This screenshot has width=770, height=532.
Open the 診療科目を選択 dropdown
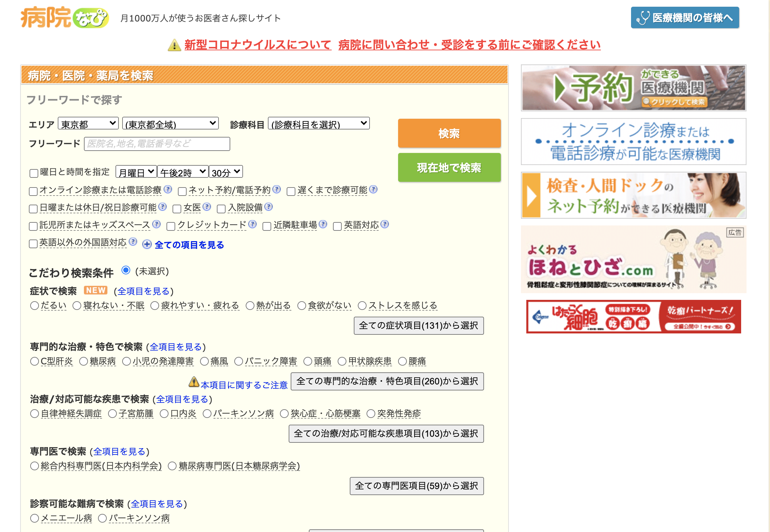click(x=318, y=123)
